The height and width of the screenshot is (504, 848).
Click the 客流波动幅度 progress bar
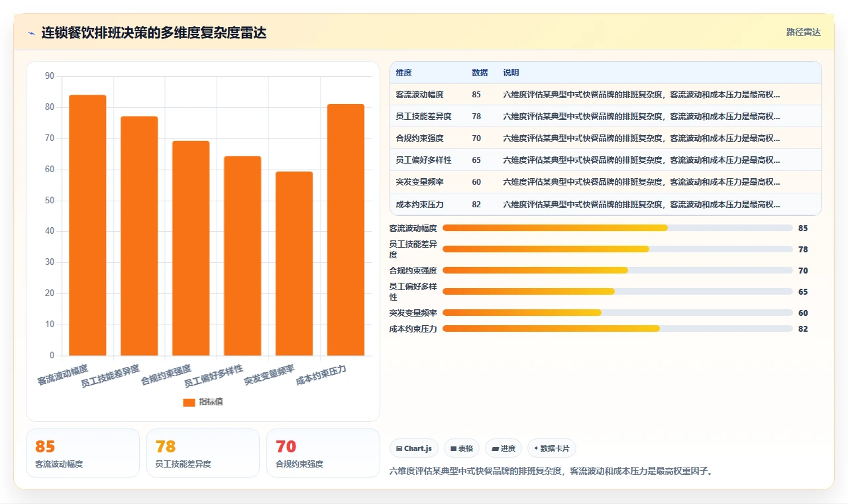coord(617,228)
